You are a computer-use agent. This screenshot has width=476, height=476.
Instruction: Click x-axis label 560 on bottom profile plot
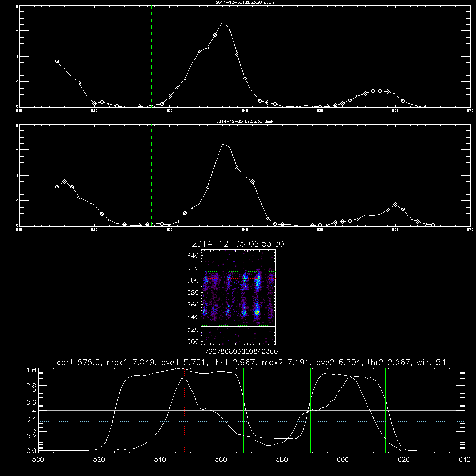(221, 460)
